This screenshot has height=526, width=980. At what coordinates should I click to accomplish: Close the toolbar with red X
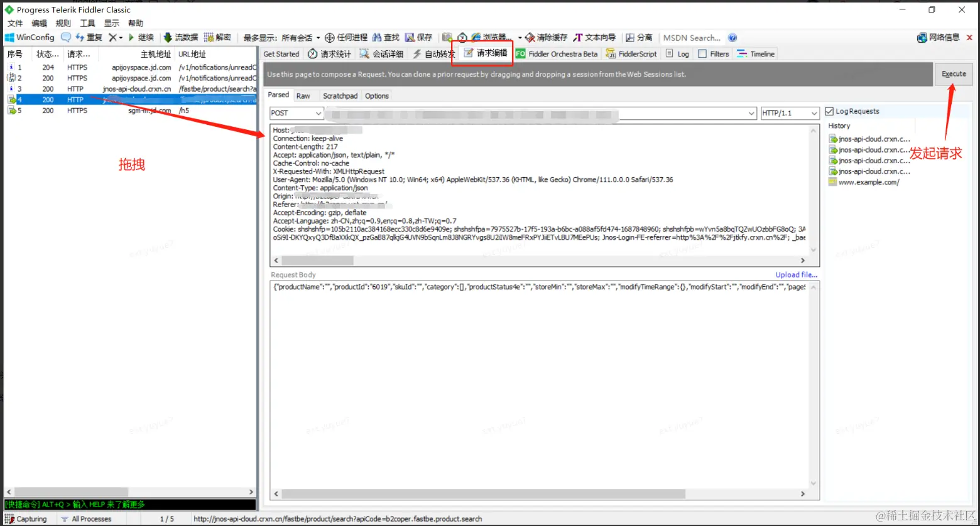coord(969,38)
